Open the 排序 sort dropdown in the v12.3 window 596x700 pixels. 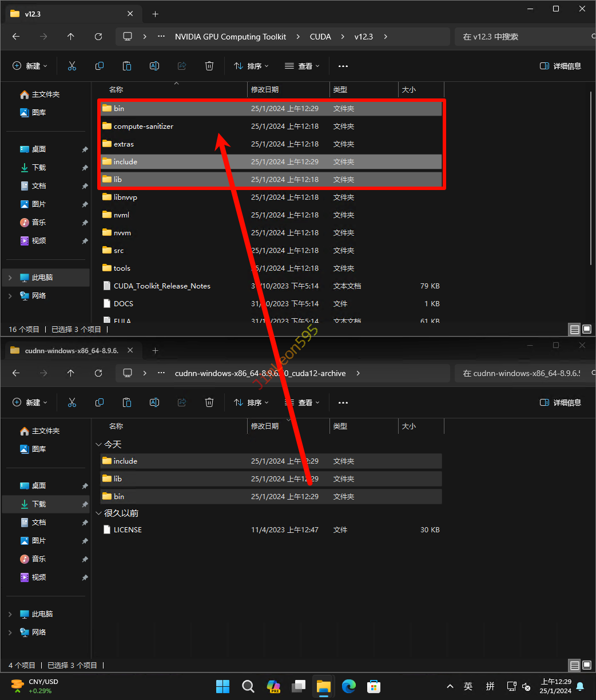coord(251,66)
